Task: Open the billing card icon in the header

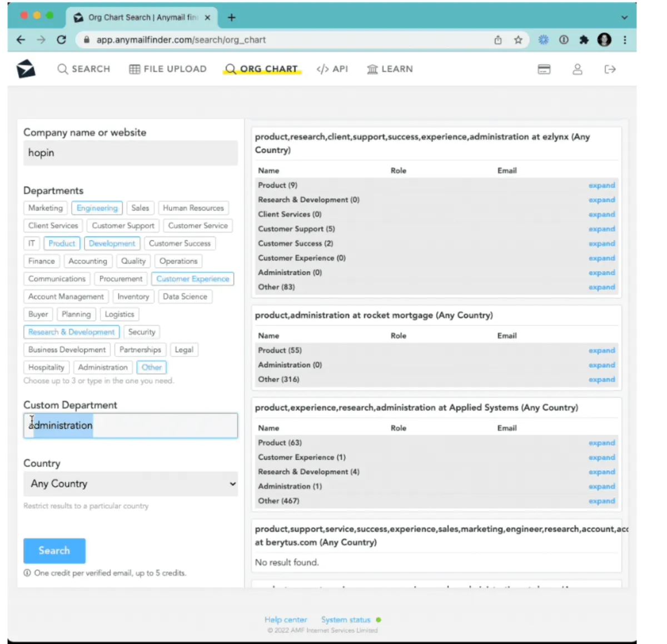Action: pyautogui.click(x=544, y=69)
